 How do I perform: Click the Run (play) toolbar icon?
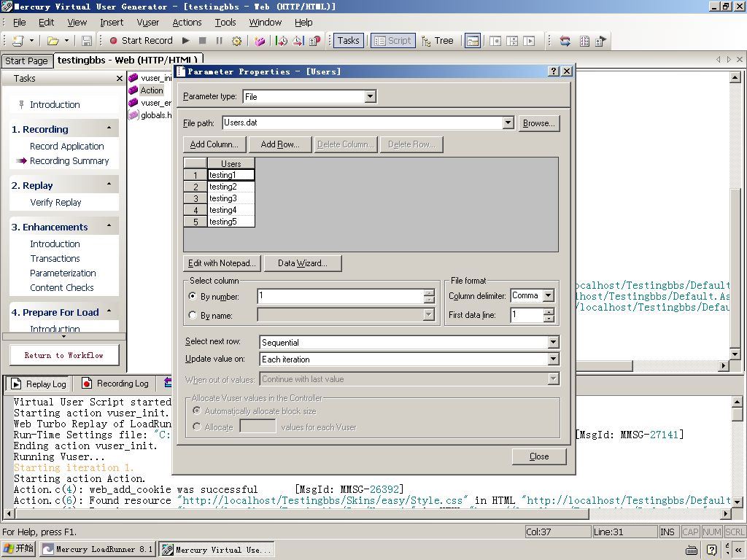point(186,41)
